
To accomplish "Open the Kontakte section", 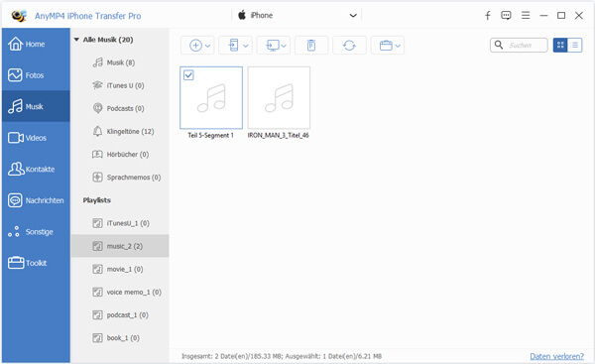I will 36,169.
